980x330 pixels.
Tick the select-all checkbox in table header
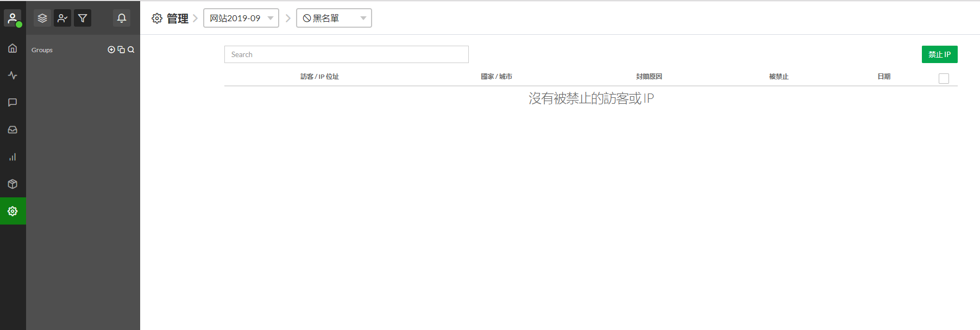click(x=944, y=78)
